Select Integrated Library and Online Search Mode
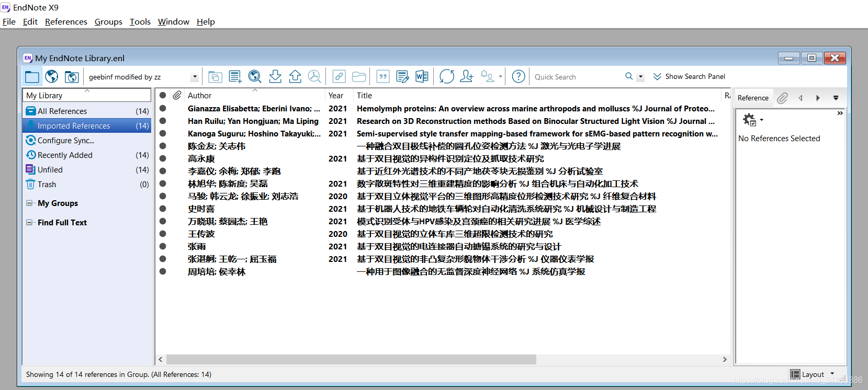 pos(72,77)
